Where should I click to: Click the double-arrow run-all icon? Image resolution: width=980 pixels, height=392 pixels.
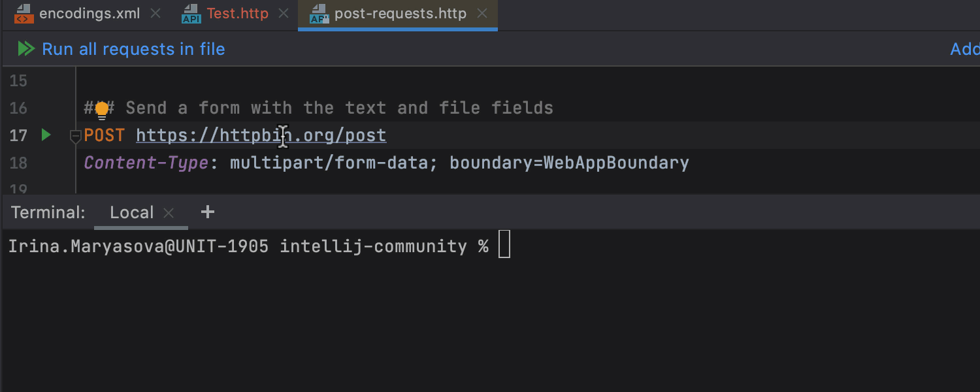click(26, 48)
